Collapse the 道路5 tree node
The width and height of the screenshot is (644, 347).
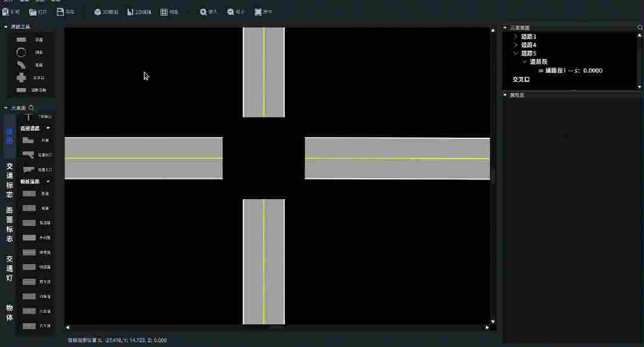click(x=516, y=53)
